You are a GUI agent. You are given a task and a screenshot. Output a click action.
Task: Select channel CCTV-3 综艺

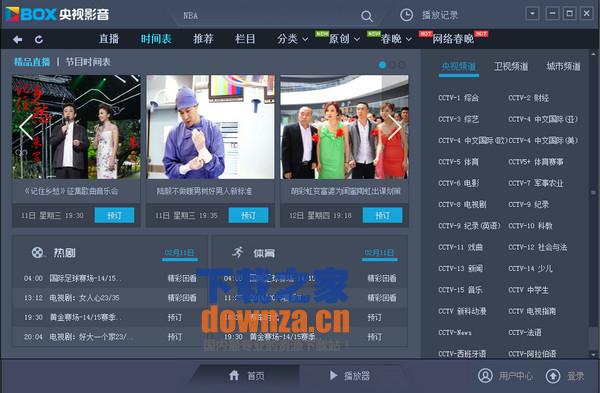click(458, 119)
